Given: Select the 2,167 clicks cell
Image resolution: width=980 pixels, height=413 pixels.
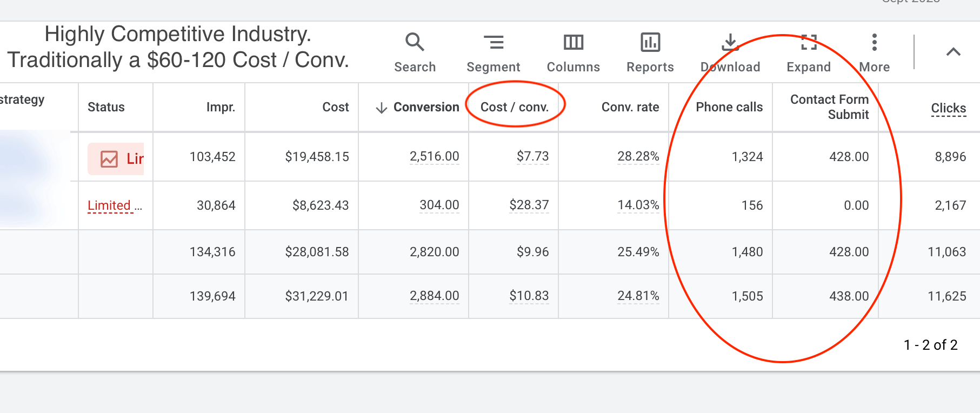Looking at the screenshot, I should point(950,205).
